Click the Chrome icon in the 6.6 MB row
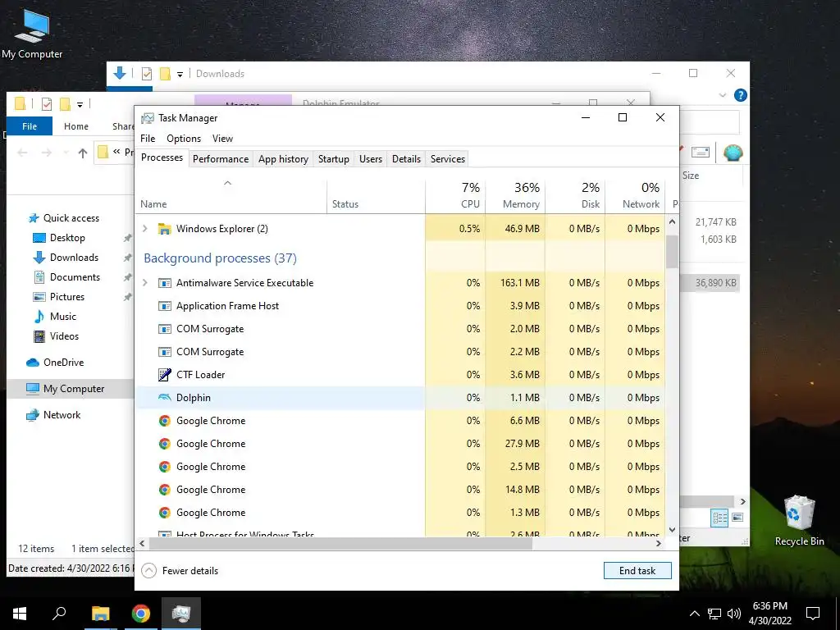840x630 pixels. [164, 421]
